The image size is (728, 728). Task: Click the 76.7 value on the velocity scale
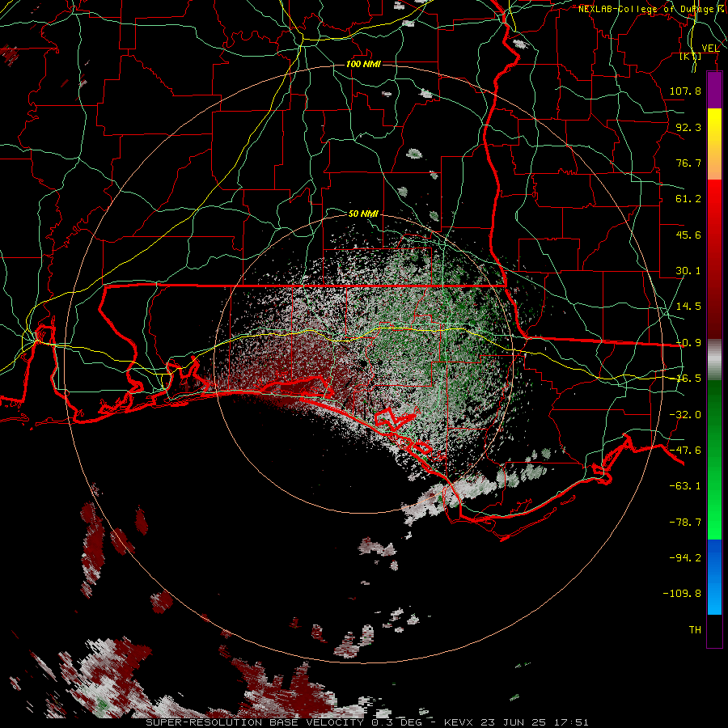click(688, 163)
